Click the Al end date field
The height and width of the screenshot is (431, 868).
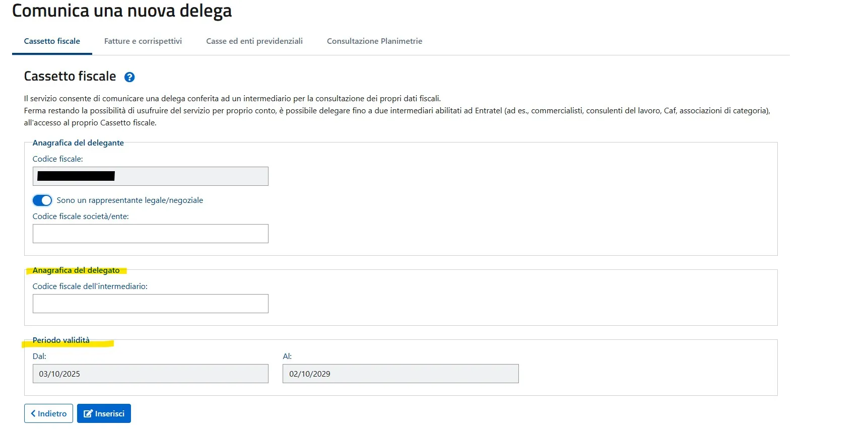pos(400,374)
